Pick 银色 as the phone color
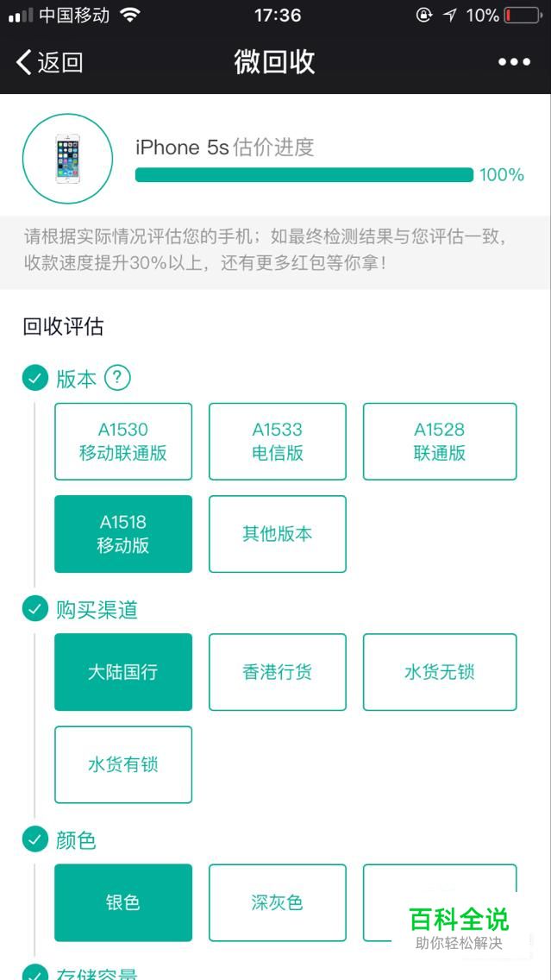The height and width of the screenshot is (980, 551). (123, 902)
